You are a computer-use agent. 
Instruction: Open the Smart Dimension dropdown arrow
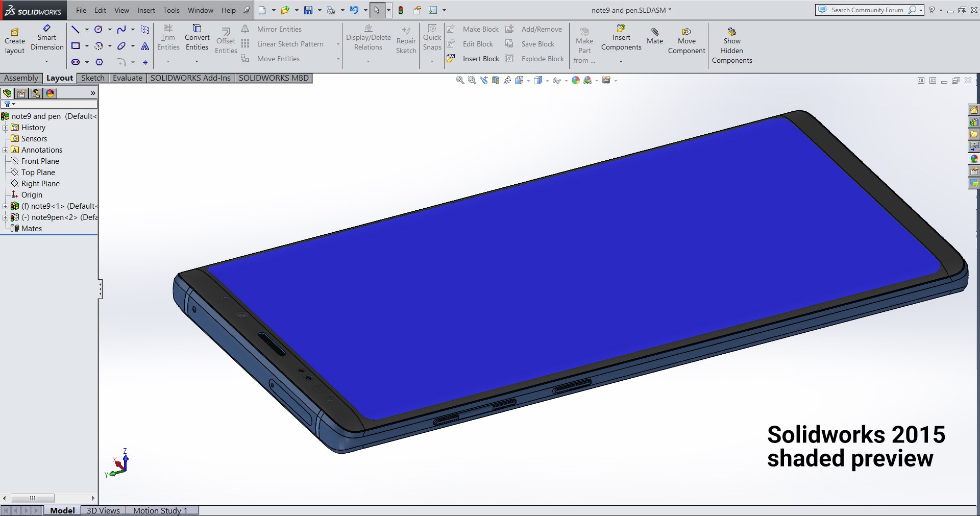[x=46, y=62]
